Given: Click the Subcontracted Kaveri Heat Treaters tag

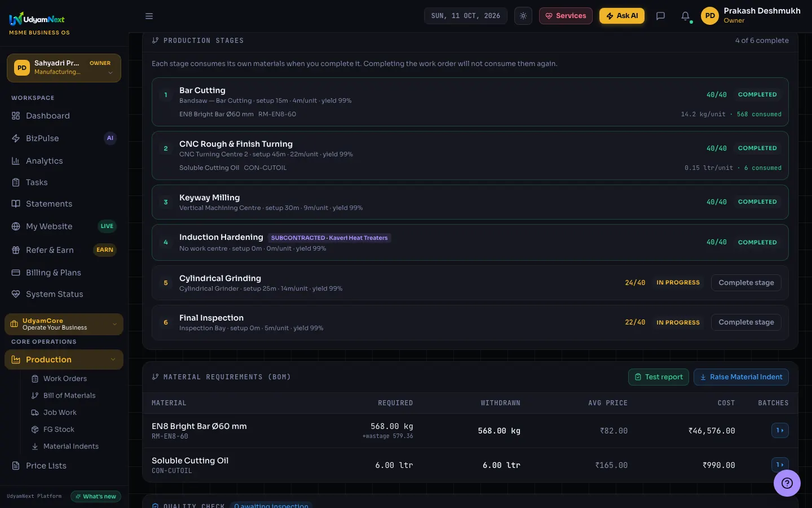Looking at the screenshot, I should point(329,238).
